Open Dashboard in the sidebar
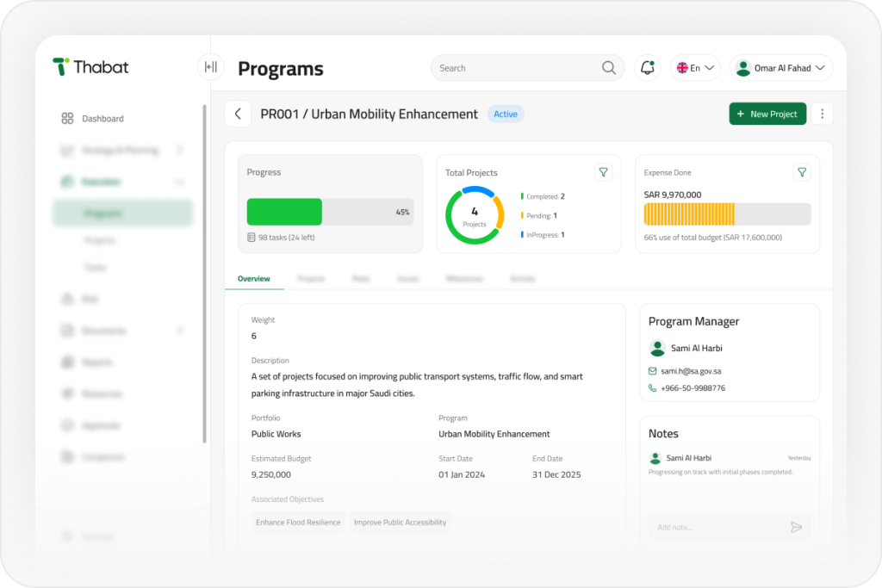The width and height of the screenshot is (882, 588). 103,119
